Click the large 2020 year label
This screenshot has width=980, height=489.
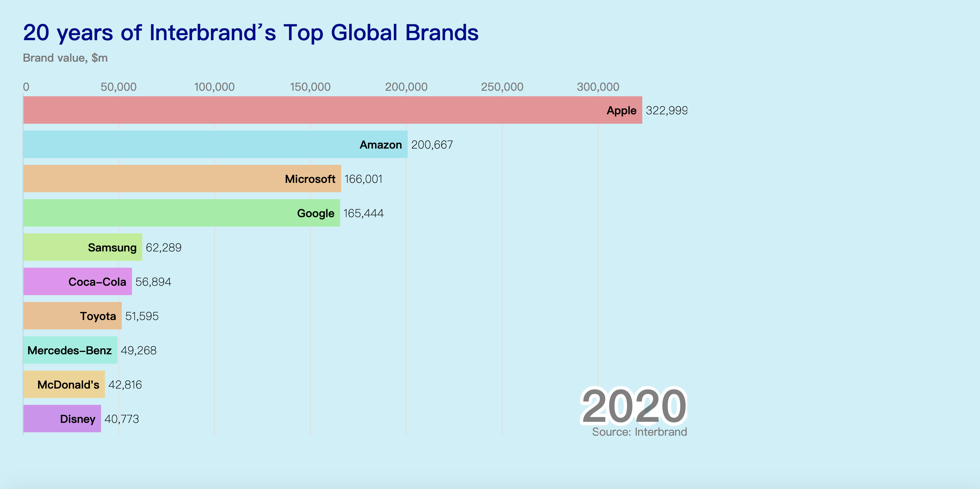point(634,406)
